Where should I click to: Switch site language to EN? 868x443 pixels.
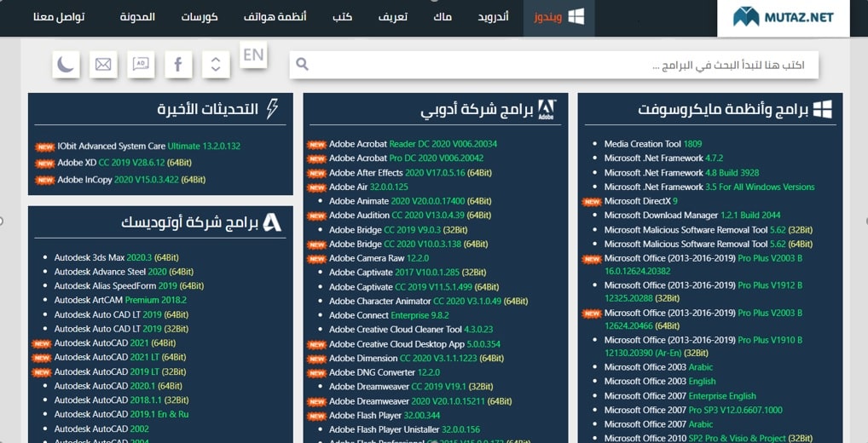[x=253, y=55]
